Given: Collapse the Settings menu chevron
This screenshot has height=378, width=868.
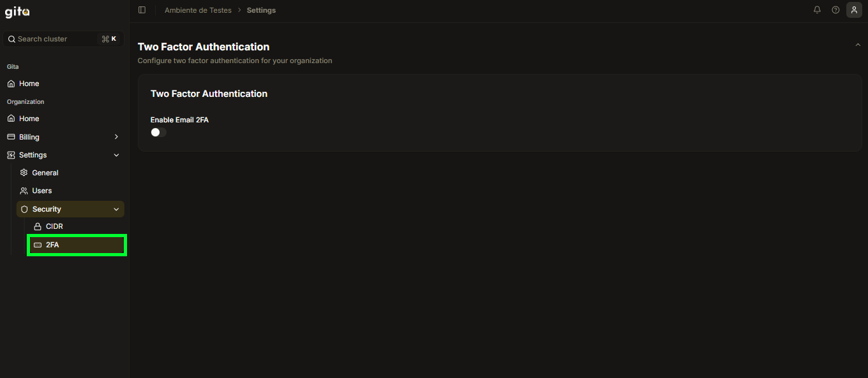Looking at the screenshot, I should tap(116, 155).
